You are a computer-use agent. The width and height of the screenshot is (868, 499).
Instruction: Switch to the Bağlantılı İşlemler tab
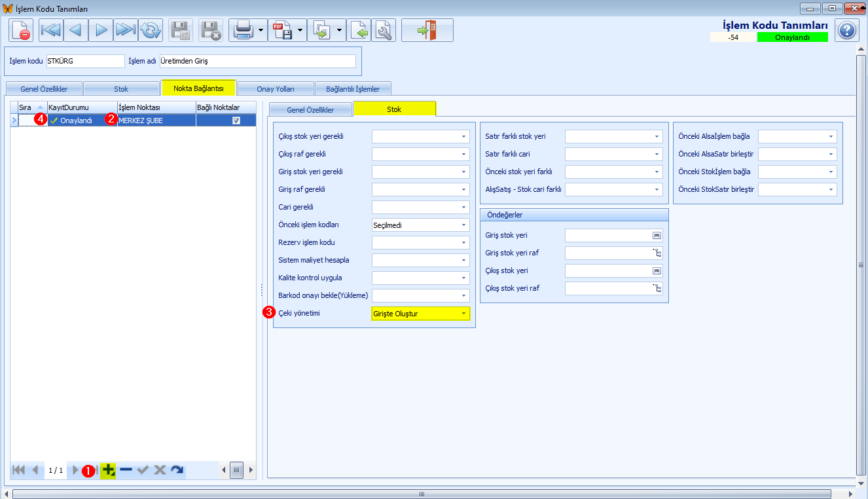(x=353, y=89)
